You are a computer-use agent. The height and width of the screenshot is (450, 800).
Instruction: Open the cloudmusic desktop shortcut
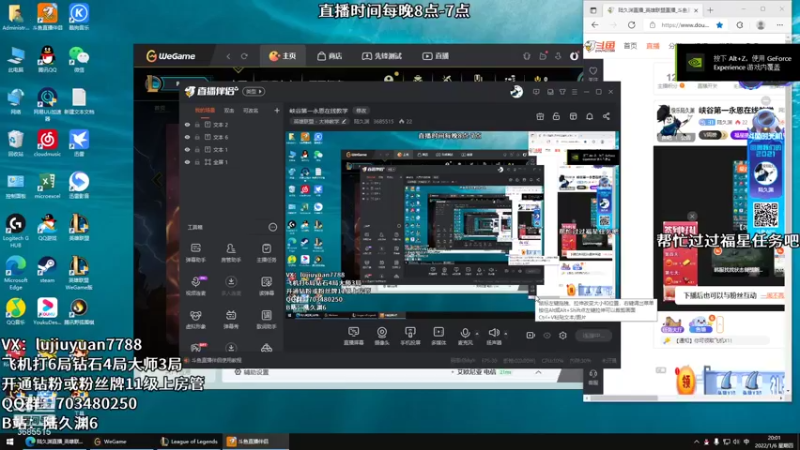[47, 143]
